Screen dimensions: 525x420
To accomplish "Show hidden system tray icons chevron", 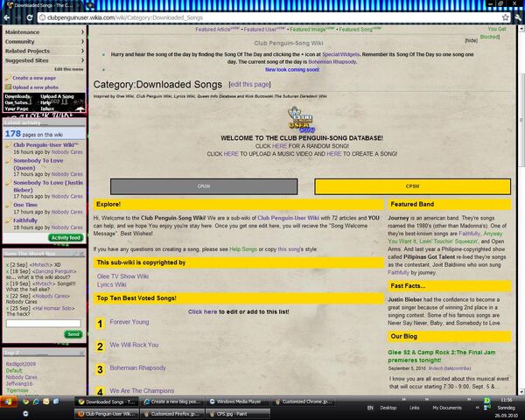I will (x=477, y=408).
